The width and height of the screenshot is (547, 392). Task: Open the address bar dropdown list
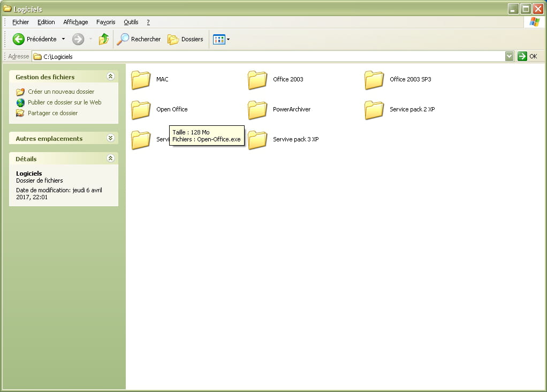[509, 56]
